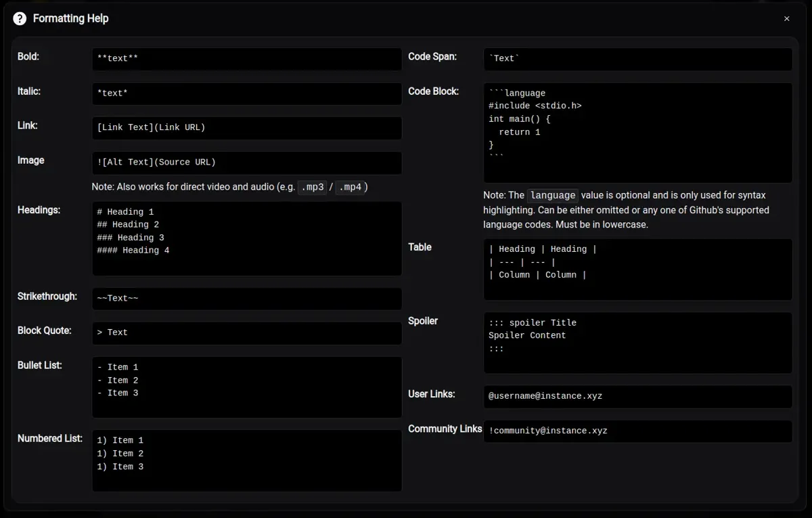Click the Code Span example field
The height and width of the screenshot is (518, 812).
(637, 59)
